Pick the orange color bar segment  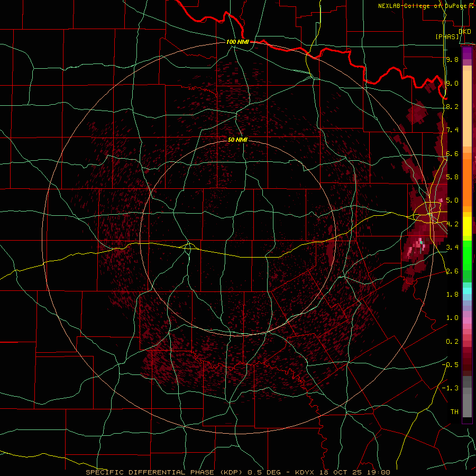point(467,182)
